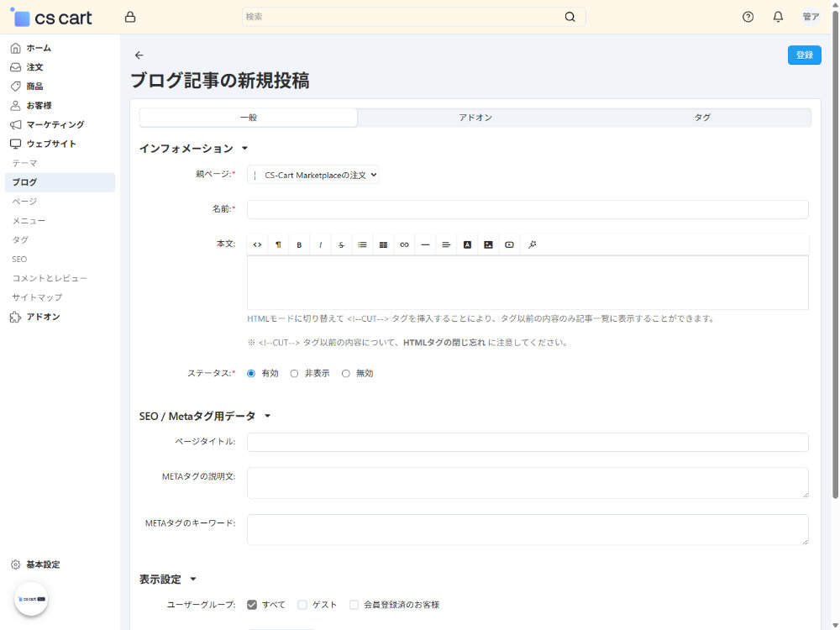Open the 親ページ dropdown

click(x=313, y=175)
